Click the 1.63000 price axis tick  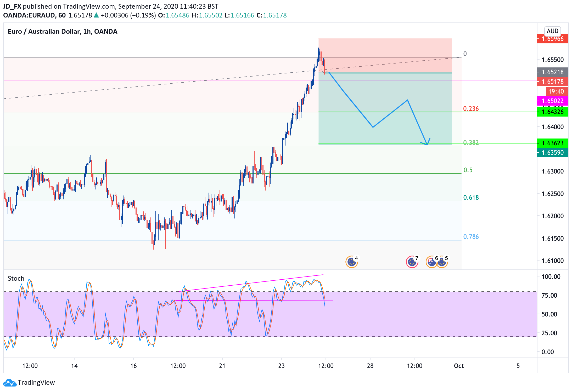tap(552, 171)
